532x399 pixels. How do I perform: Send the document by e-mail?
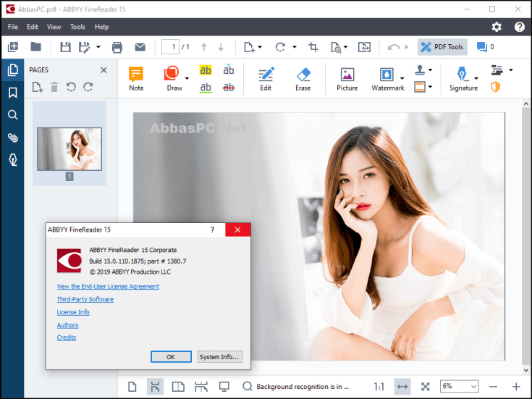tap(140, 47)
